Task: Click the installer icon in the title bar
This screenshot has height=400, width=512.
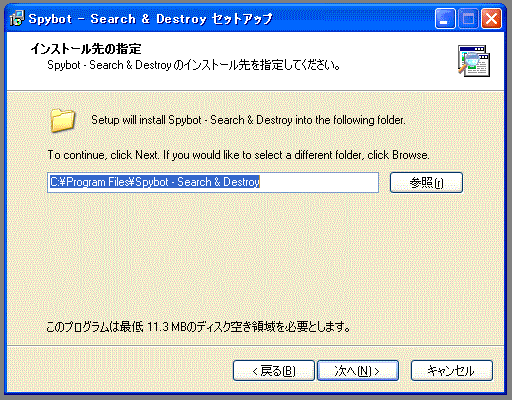Action: [17, 18]
